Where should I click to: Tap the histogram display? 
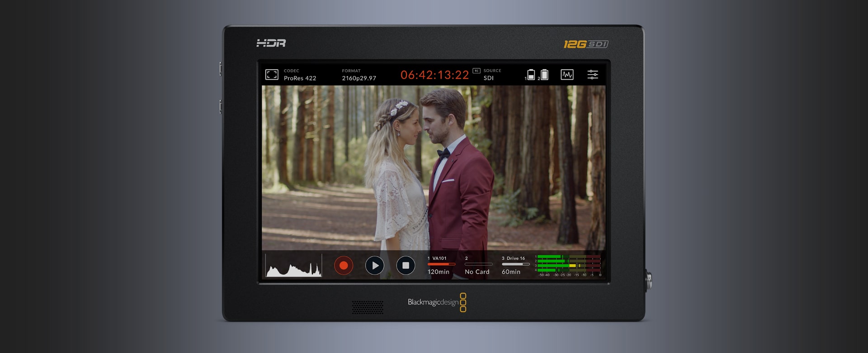(x=293, y=265)
